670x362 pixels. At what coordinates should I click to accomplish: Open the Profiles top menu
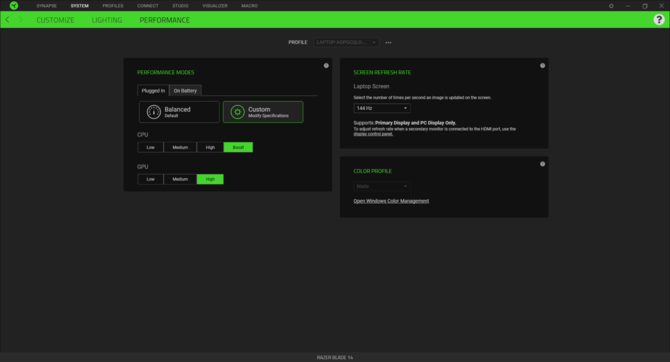(x=113, y=6)
